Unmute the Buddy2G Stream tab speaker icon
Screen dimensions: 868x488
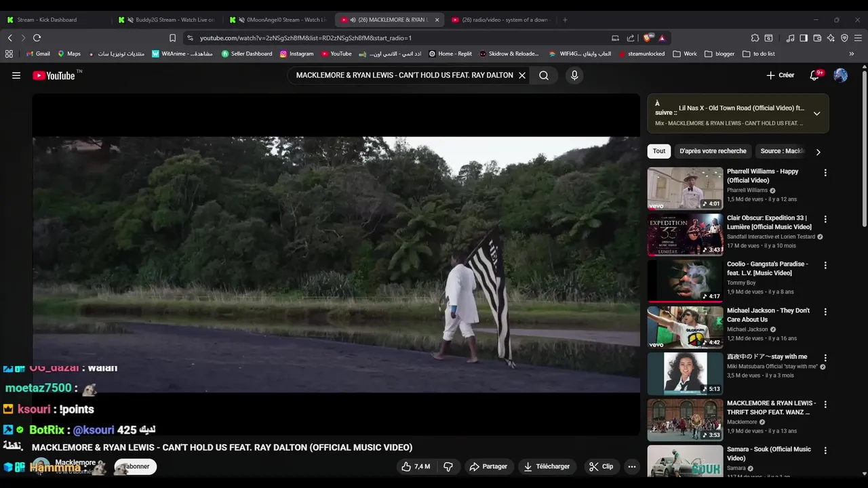coord(130,20)
